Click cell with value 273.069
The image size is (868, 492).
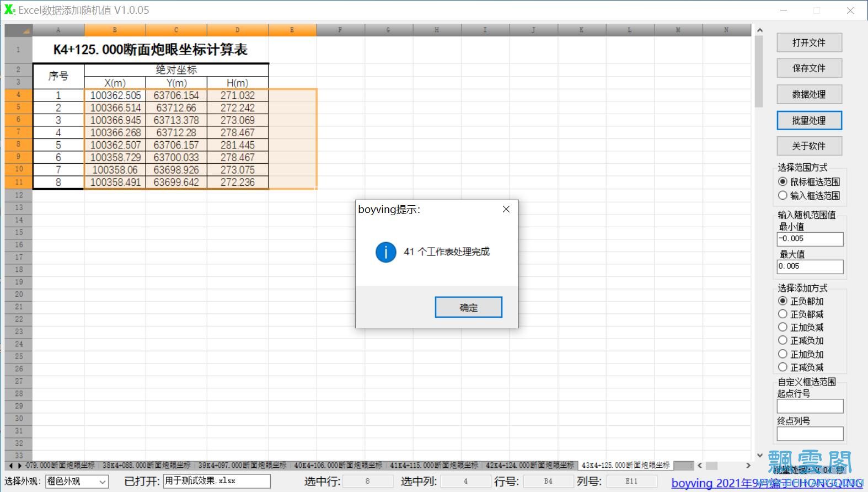[238, 120]
